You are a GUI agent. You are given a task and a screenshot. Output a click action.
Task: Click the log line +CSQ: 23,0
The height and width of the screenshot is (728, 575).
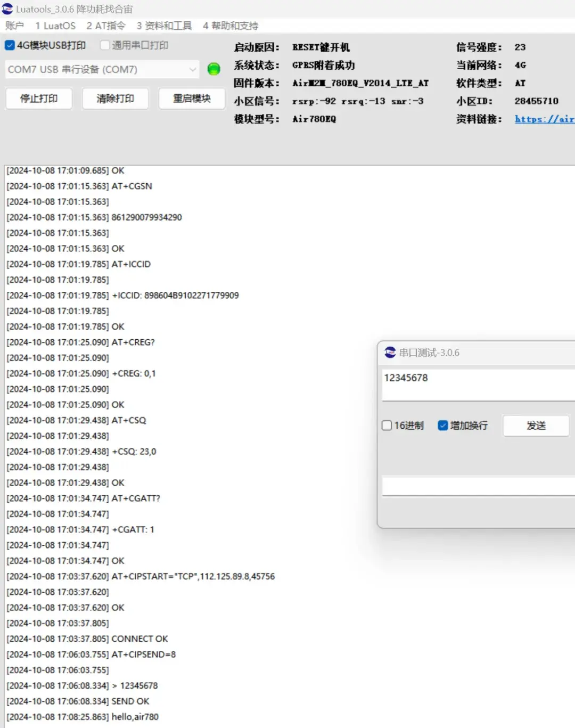point(134,452)
